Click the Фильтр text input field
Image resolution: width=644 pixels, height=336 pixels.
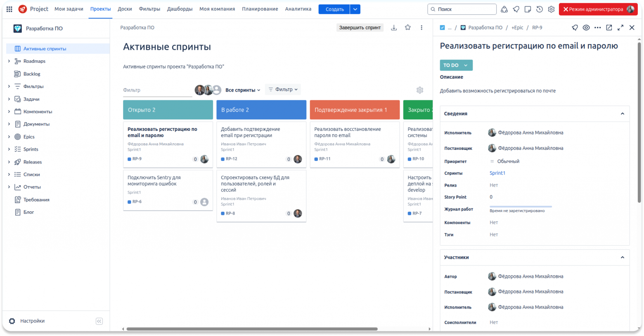[x=158, y=90]
